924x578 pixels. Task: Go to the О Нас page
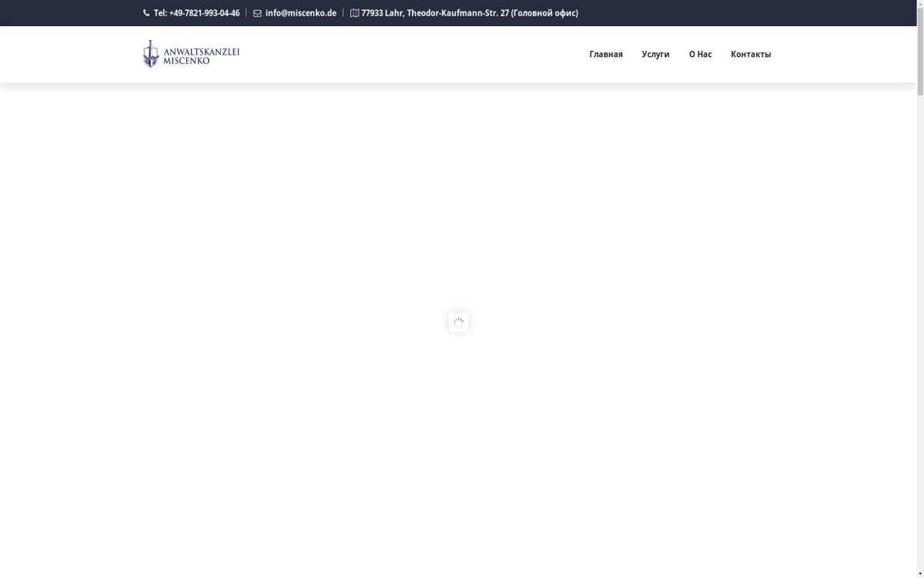click(x=700, y=54)
